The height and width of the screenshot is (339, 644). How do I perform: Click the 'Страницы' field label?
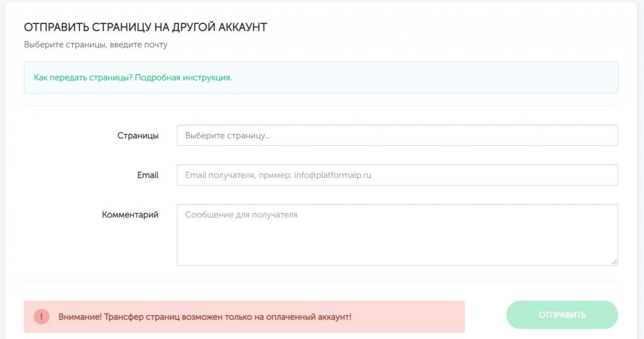[x=138, y=136]
